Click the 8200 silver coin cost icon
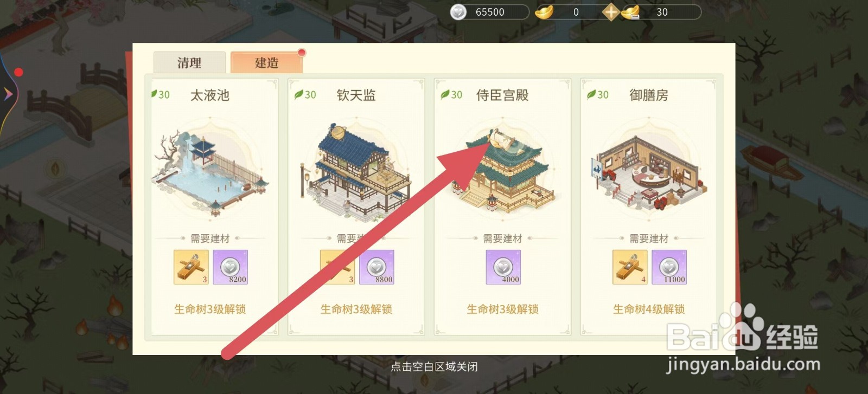This screenshot has height=394, width=868. 231,267
